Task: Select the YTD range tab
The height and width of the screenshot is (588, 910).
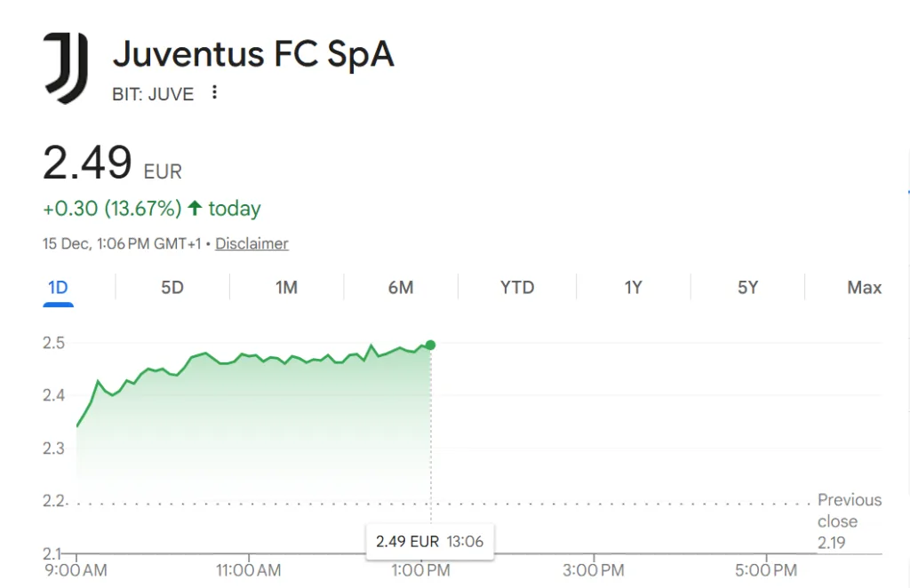Action: click(x=517, y=288)
